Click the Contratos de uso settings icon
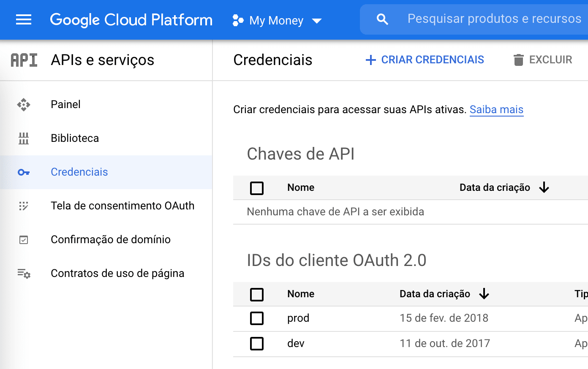 [24, 274]
